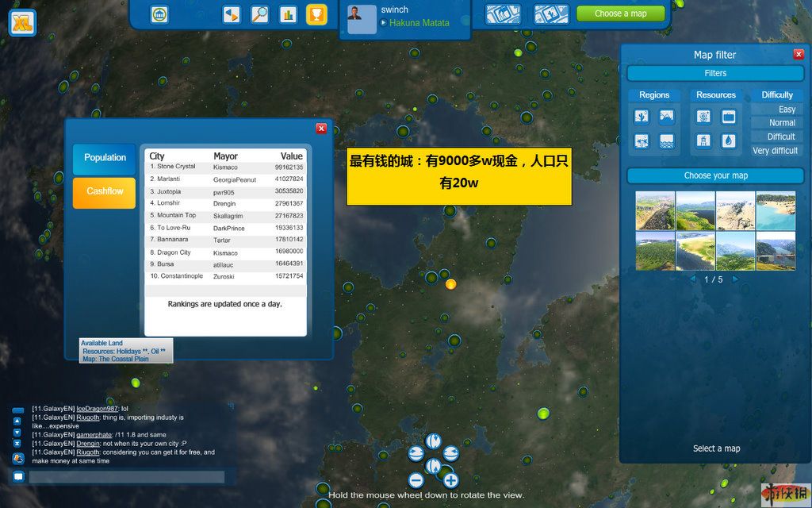Toggle the mountain region filter
The height and width of the screenshot is (508, 812).
(x=666, y=116)
